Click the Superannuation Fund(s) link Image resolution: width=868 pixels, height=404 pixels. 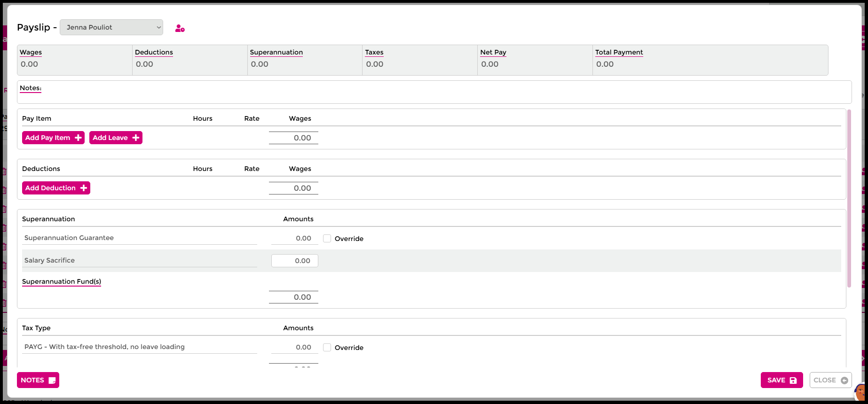click(62, 281)
